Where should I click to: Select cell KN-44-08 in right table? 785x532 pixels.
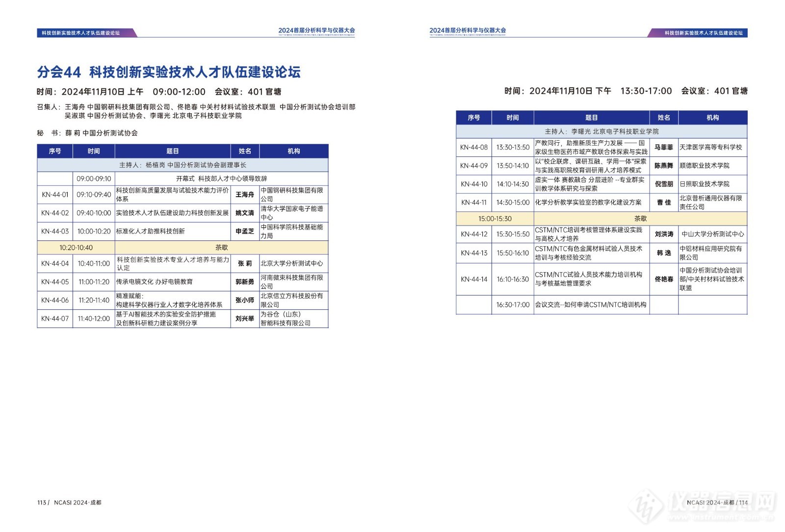474,147
